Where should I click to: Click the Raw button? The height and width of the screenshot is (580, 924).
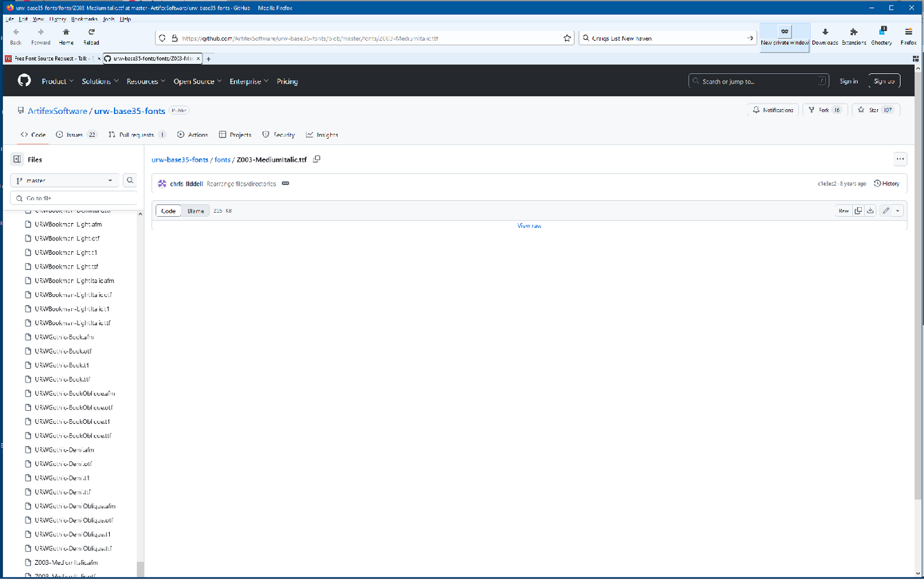point(844,211)
